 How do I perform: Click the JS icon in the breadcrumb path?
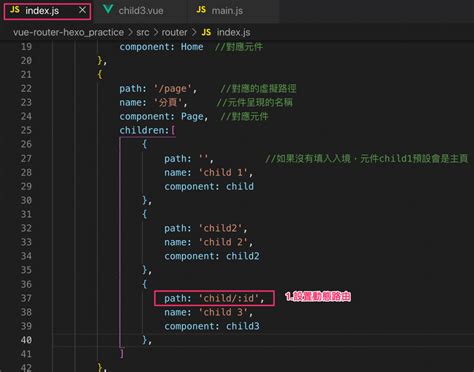pos(206,32)
